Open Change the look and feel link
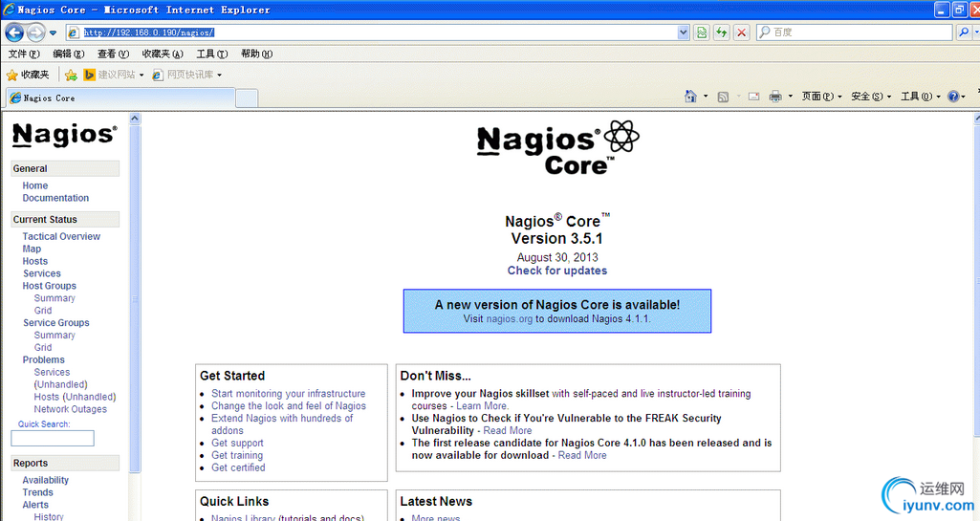 click(289, 406)
